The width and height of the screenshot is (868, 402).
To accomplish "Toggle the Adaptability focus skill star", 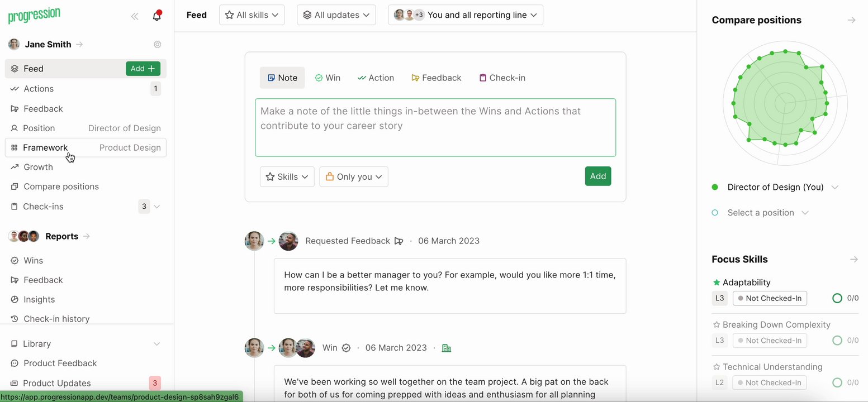I will [x=717, y=283].
